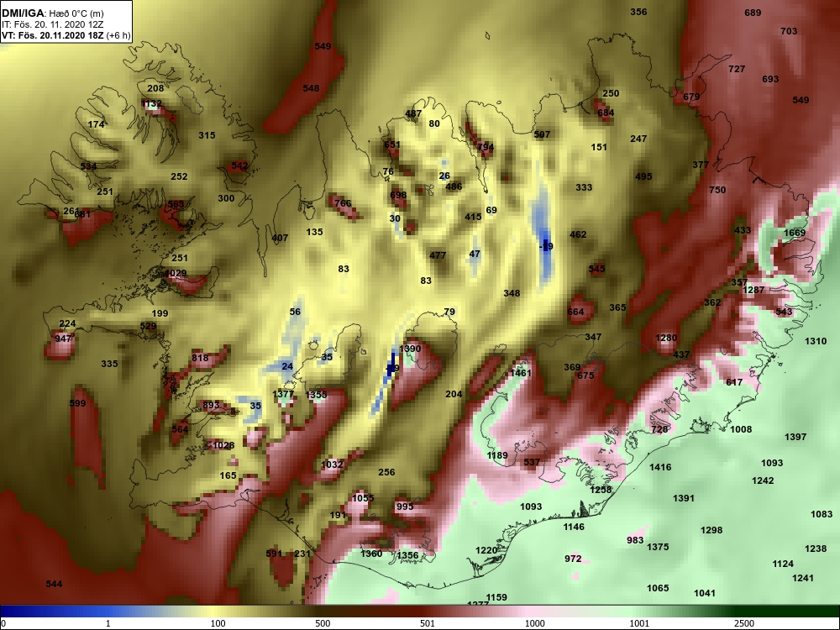Viewport: 840px width, 630px height.
Task: Click the map value '972'
Action: point(573,559)
